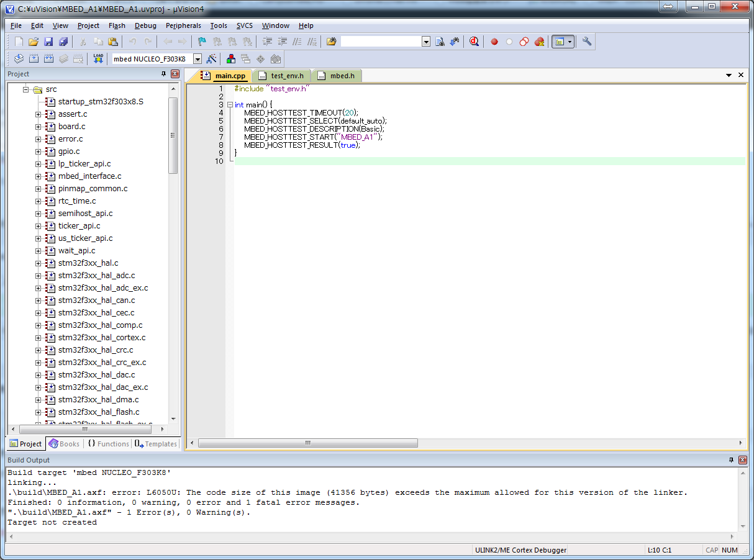754x560 pixels.
Task: Open the Peripherals menu
Action: point(183,25)
